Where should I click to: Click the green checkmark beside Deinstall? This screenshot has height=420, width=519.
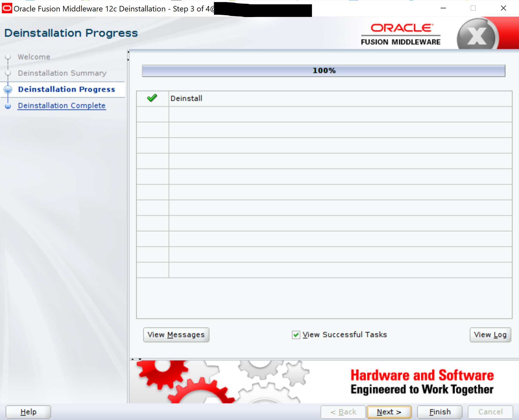(x=152, y=98)
